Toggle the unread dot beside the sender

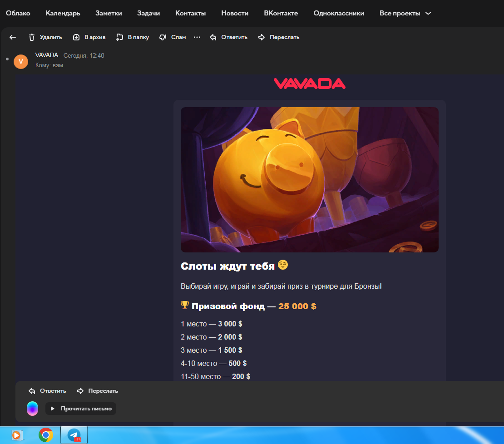pos(7,59)
